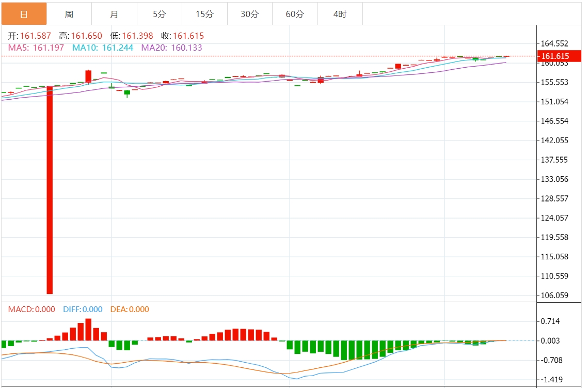Choose the 60分 timeframe tab
This screenshot has height=388, width=588.
point(295,14)
